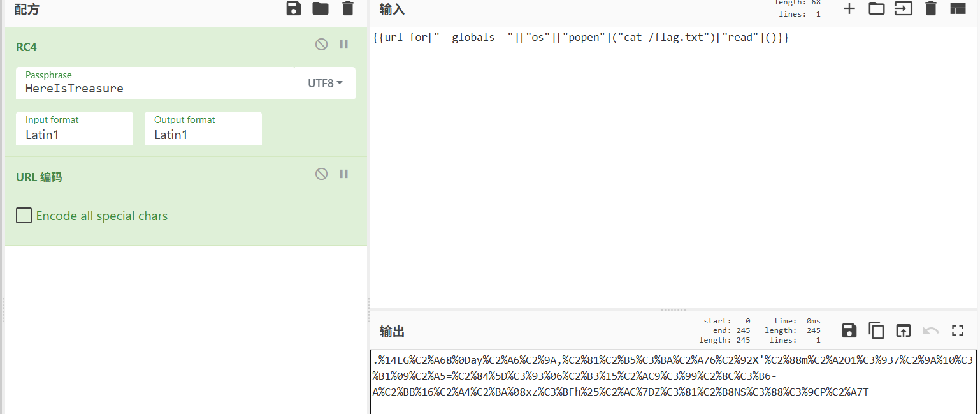The image size is (980, 414).
Task: Load a recipe via folder icon
Action: click(x=320, y=8)
